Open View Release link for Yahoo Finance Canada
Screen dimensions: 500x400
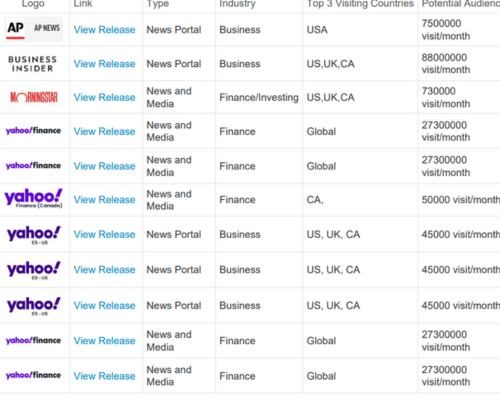104,200
